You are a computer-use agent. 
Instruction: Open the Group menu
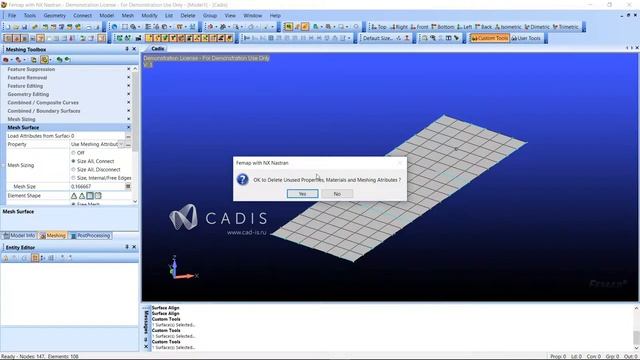tap(210, 16)
